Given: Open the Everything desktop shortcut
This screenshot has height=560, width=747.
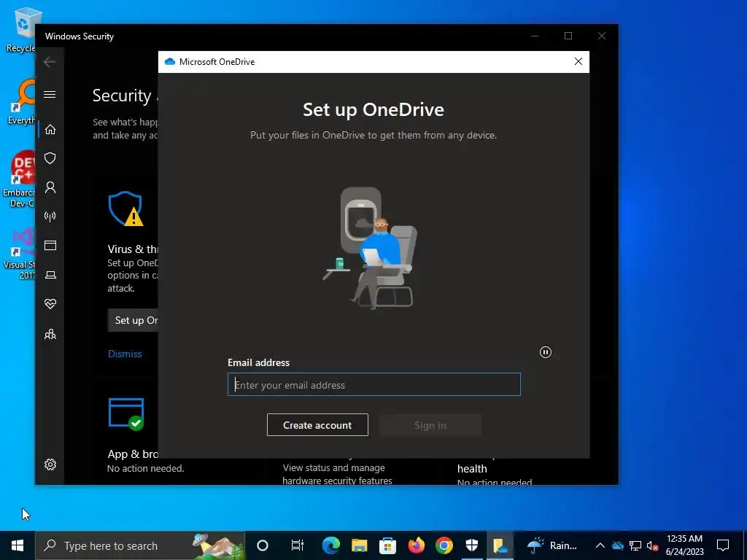Looking at the screenshot, I should tap(20, 102).
